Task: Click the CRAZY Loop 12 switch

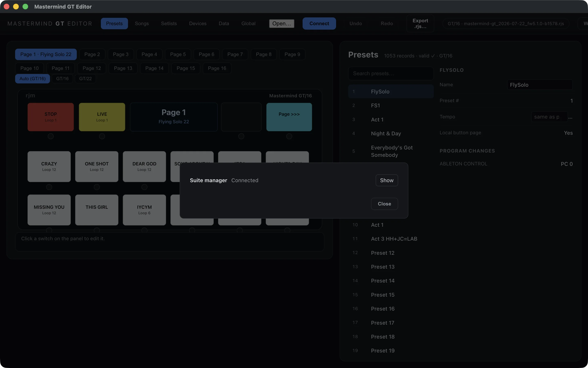Action: coord(49,166)
